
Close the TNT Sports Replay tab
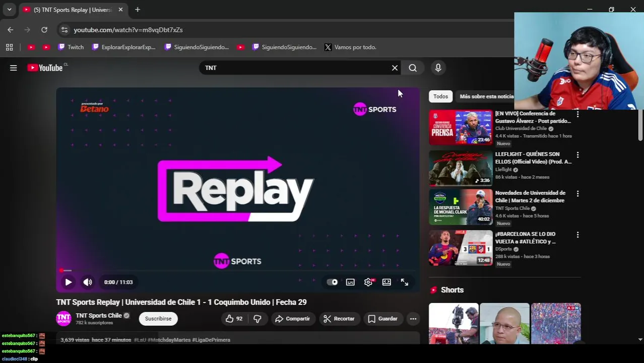120,10
